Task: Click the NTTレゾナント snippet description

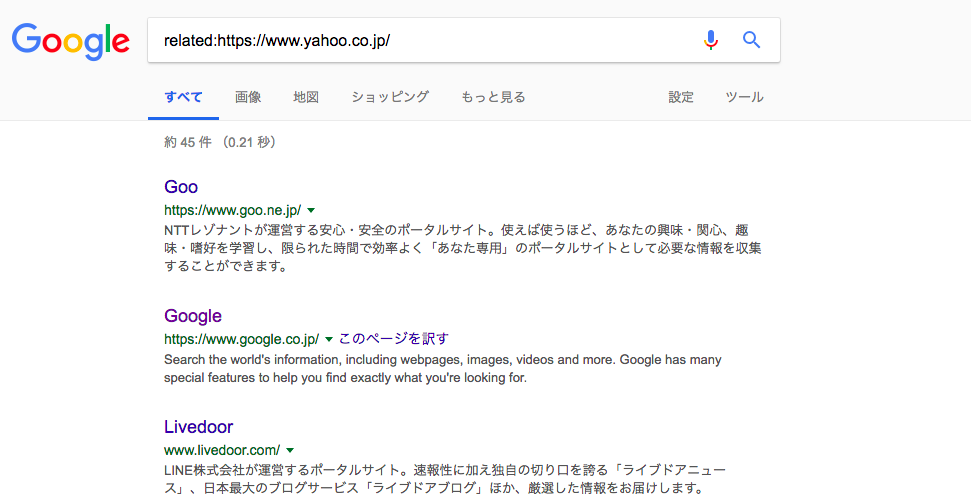Action: pyautogui.click(x=463, y=248)
